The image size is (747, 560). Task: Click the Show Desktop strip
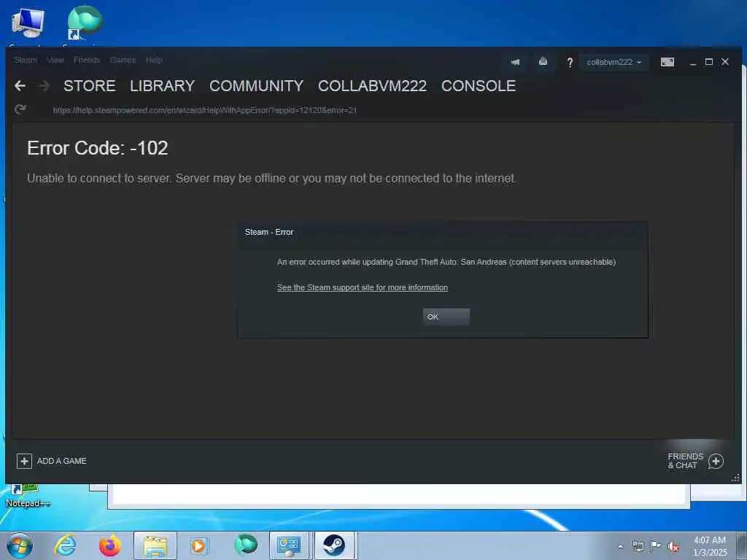(742, 545)
